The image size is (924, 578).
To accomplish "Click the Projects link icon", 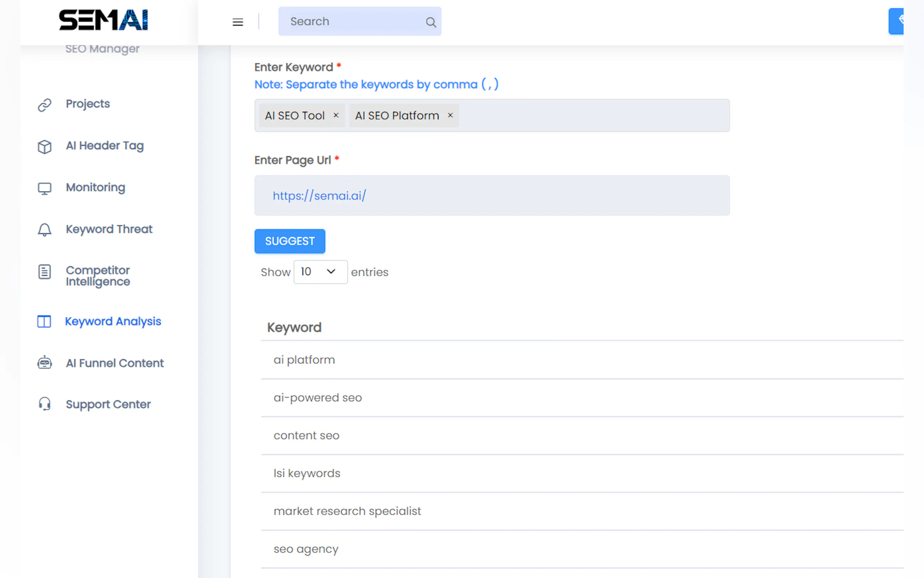I will click(45, 105).
